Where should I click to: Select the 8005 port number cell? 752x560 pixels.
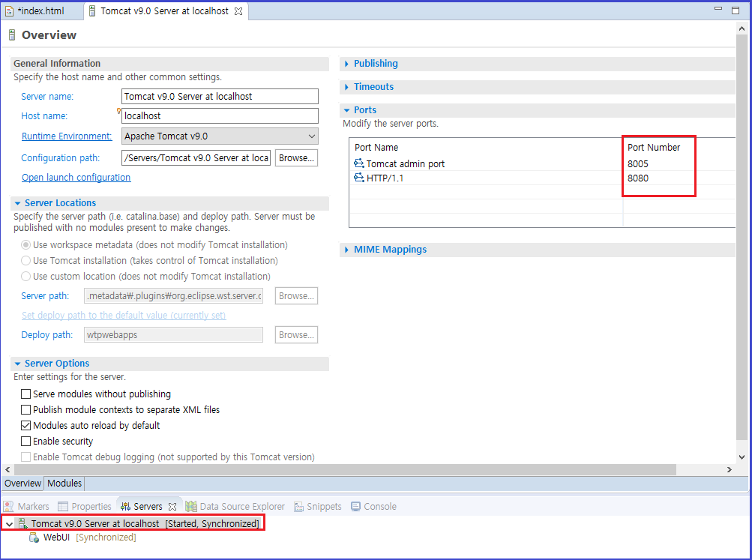click(x=638, y=164)
